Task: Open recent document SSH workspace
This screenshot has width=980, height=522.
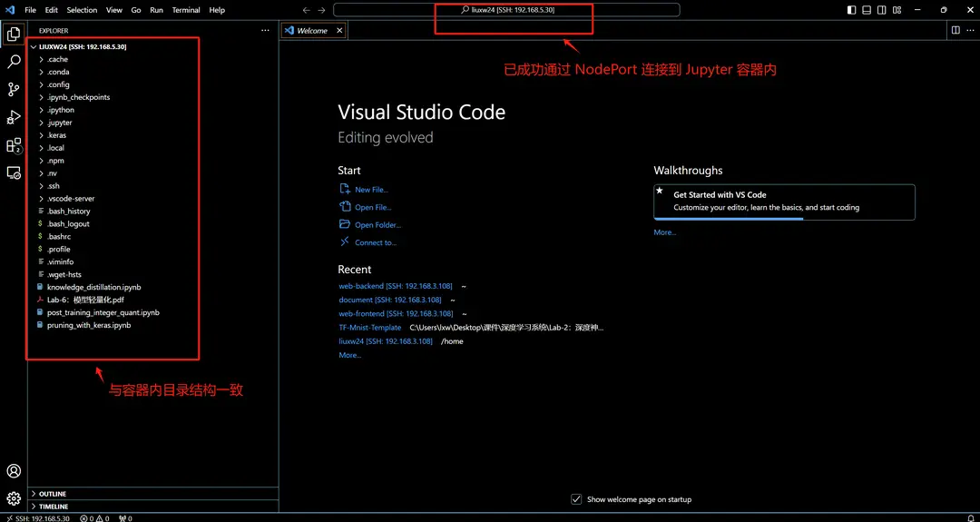Action: coord(390,300)
